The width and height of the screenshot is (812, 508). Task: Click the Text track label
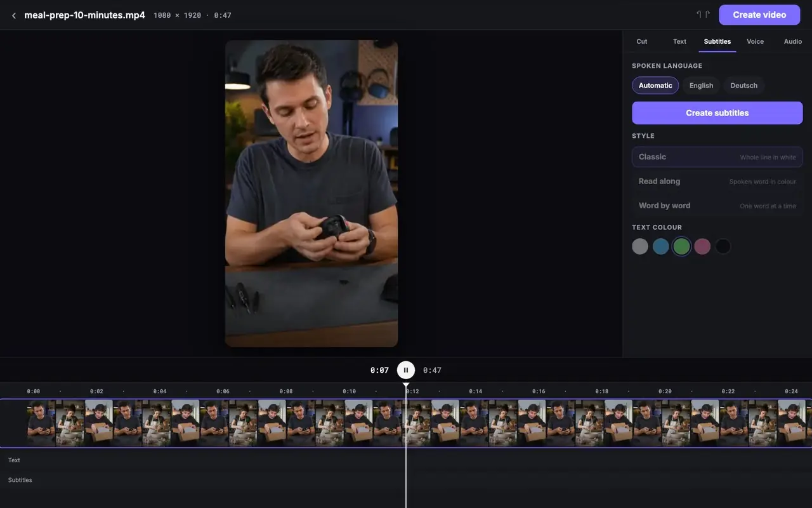tap(14, 460)
